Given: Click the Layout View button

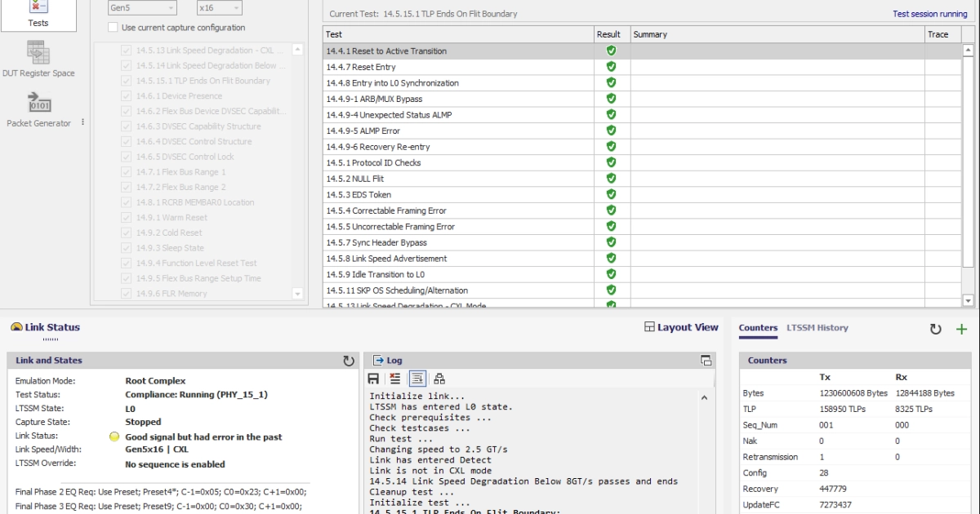Looking at the screenshot, I should click(681, 327).
